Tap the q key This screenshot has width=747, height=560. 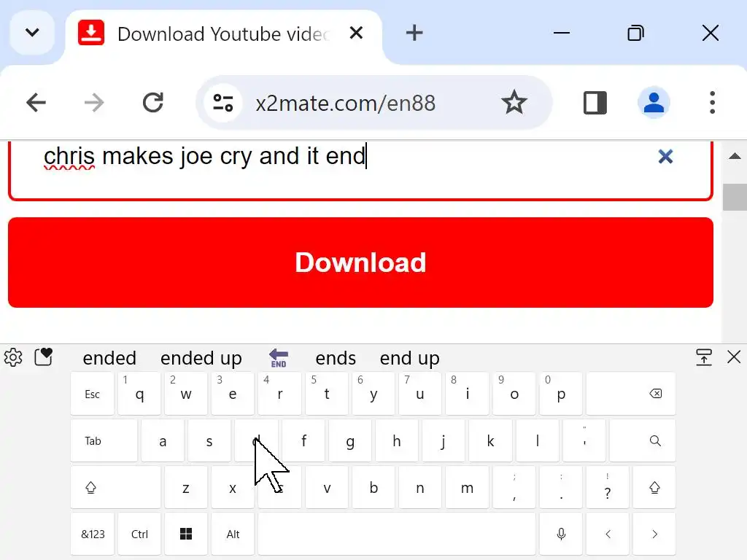point(139,394)
